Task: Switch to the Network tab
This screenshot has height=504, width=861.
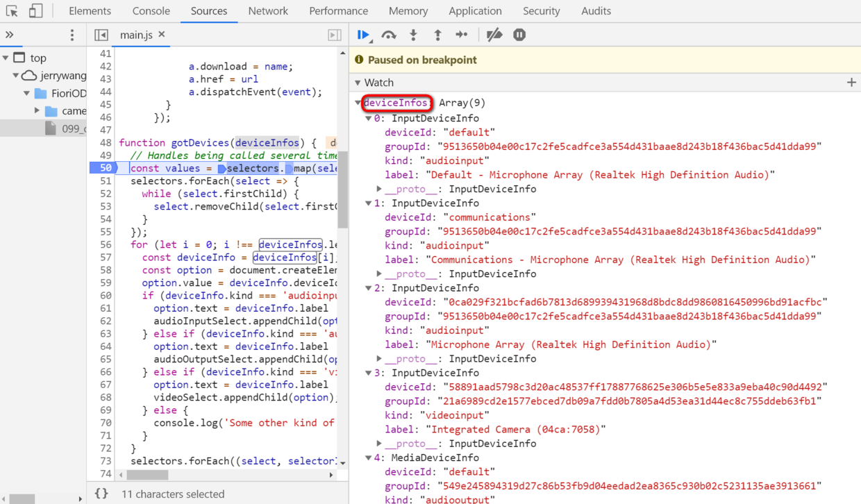Action: click(268, 11)
